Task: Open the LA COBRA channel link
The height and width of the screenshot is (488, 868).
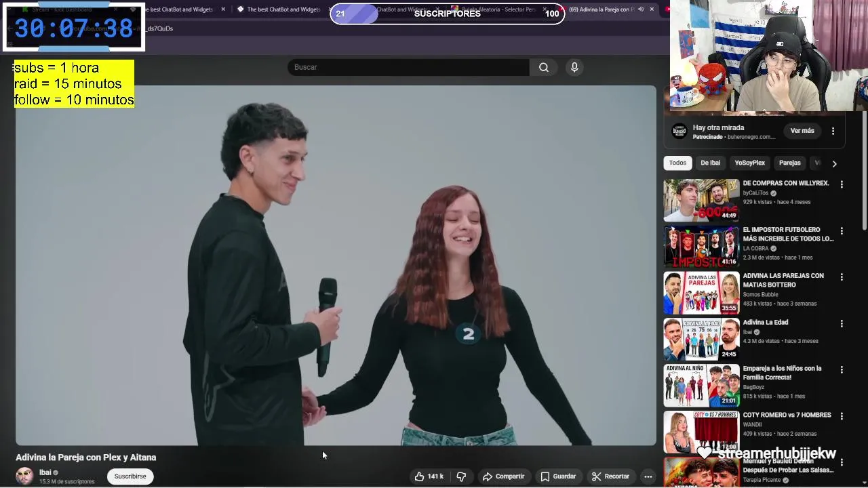Action: pyautogui.click(x=756, y=249)
